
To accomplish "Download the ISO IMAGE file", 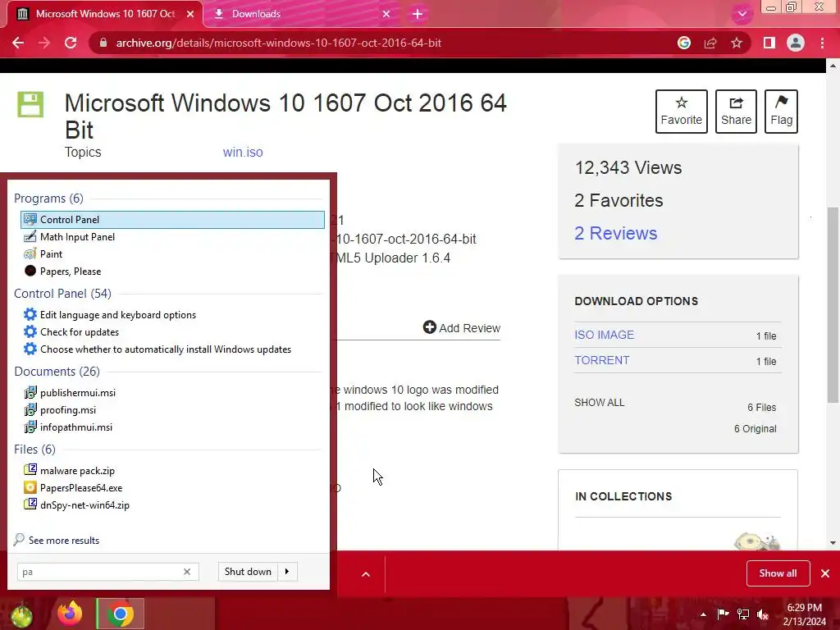I will (605, 335).
